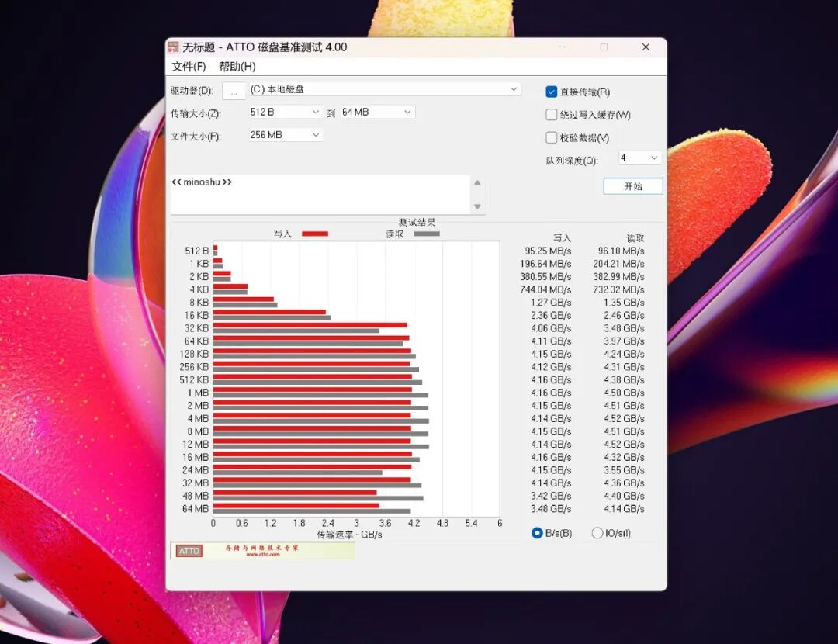Click the www.atto.com link in the banner
The image size is (838, 644).
tap(262, 555)
